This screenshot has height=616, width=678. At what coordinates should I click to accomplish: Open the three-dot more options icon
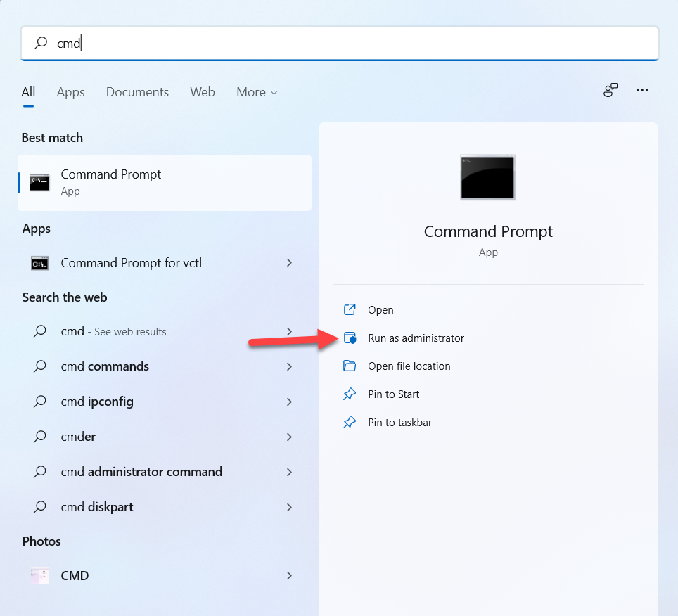click(642, 90)
